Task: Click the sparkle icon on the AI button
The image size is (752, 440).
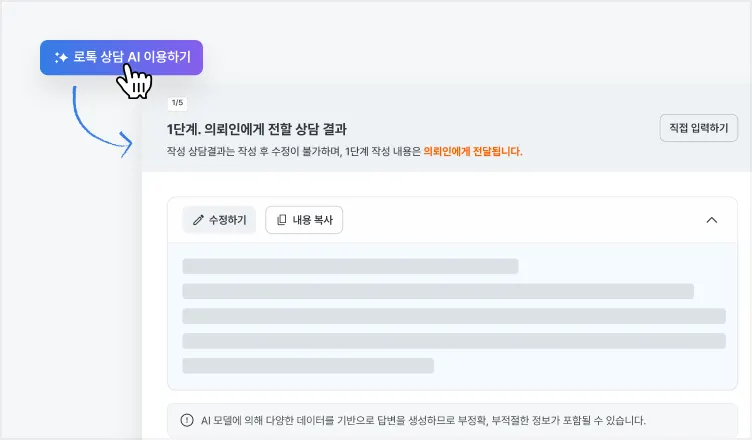Action: [x=61, y=58]
